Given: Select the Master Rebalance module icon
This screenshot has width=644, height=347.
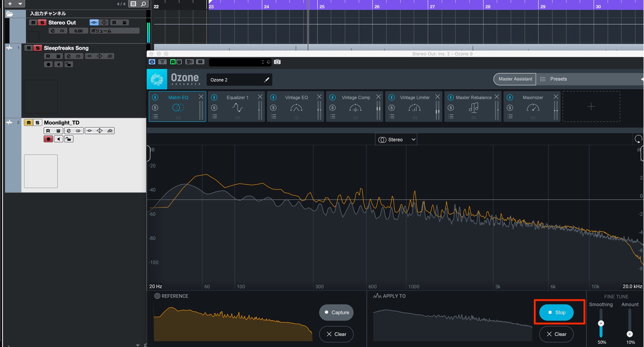Looking at the screenshot, I should tap(474, 108).
